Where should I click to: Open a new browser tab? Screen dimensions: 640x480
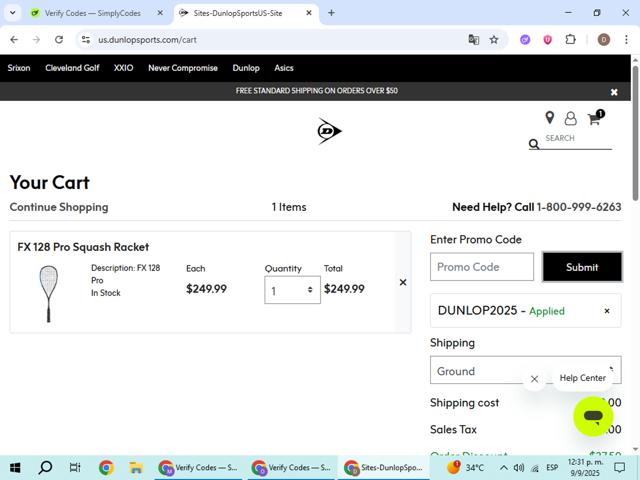pyautogui.click(x=331, y=13)
